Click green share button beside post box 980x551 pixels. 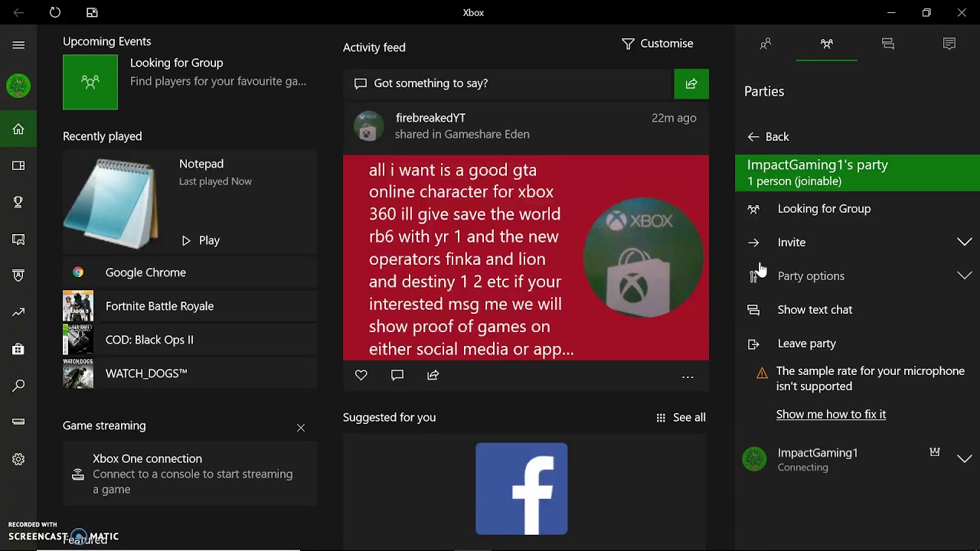[691, 83]
